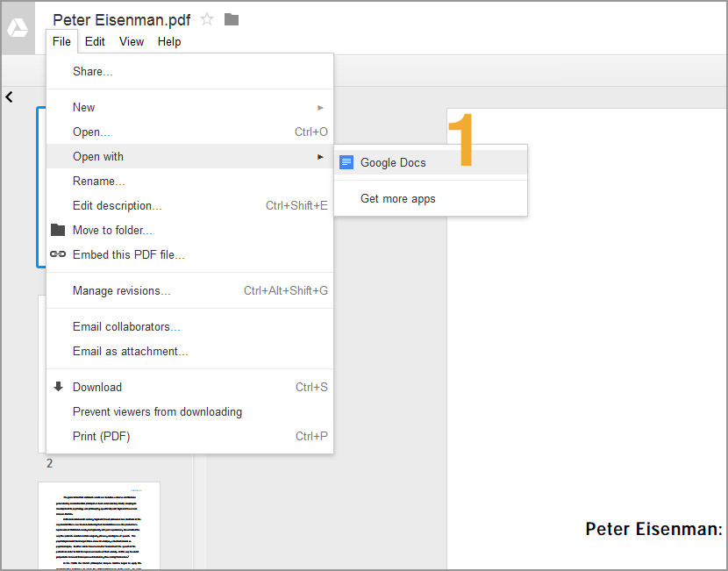Open the Help menu

coord(168,41)
